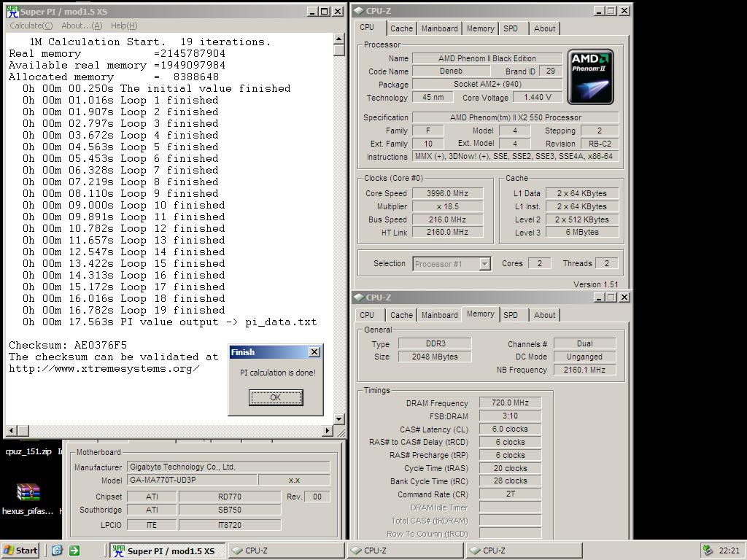Viewport: 747px width, 560px height.
Task: Click the southbridge SB750 field
Action: pos(230,510)
